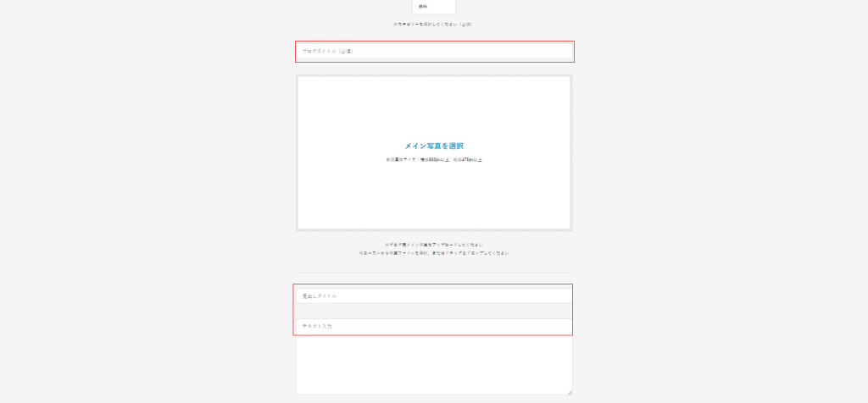Focus the 見出しタイトル heading field
This screenshot has width=868, height=403.
click(434, 295)
